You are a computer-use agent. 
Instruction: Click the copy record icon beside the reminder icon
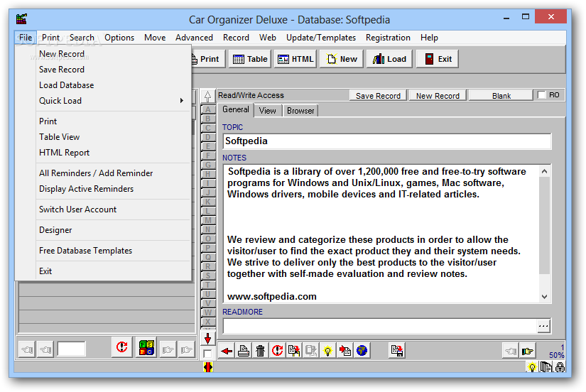[x=294, y=351]
